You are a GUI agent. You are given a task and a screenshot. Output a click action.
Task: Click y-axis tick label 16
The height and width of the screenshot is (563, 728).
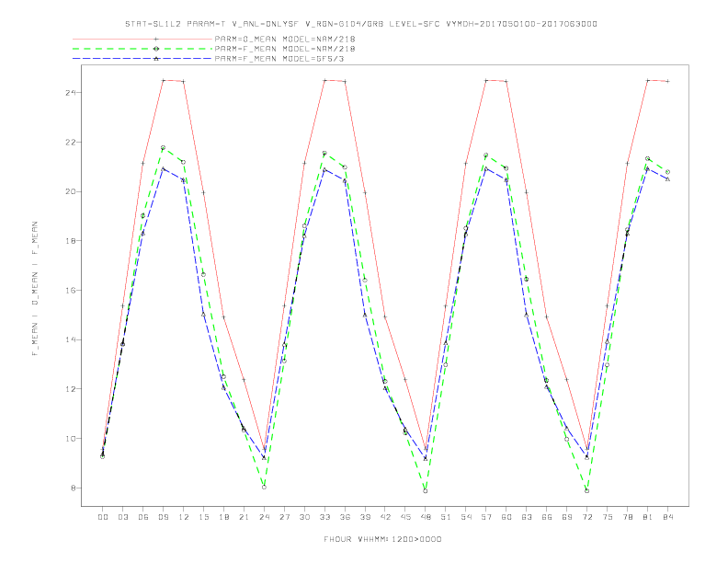(x=71, y=291)
